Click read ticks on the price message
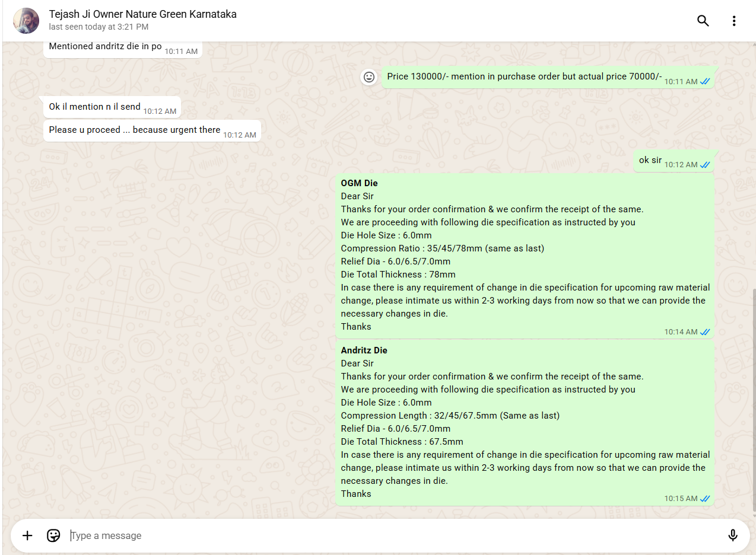 coord(705,82)
